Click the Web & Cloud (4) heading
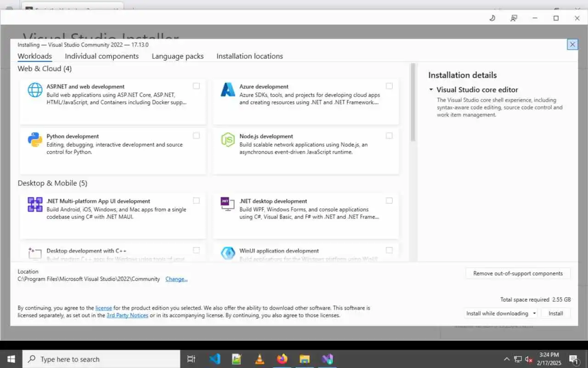The height and width of the screenshot is (368, 588). (45, 69)
